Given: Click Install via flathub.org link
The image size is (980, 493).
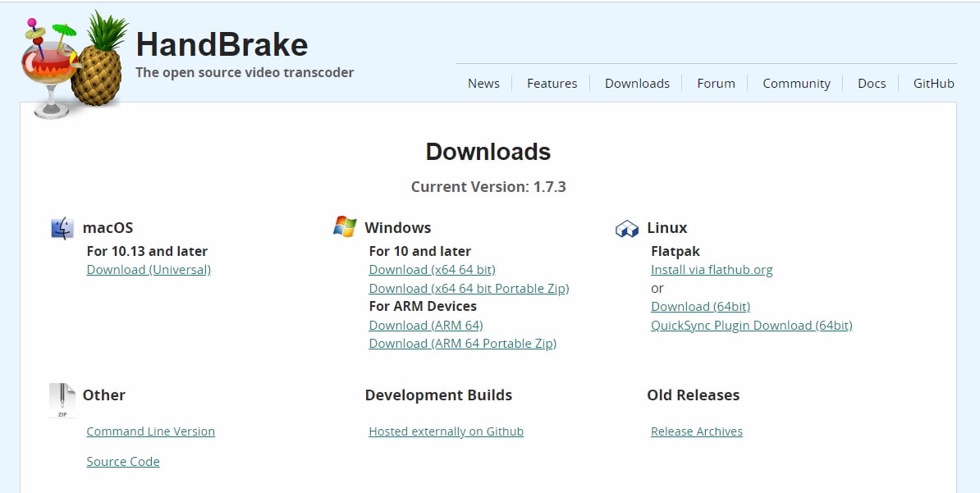Looking at the screenshot, I should tap(712, 270).
